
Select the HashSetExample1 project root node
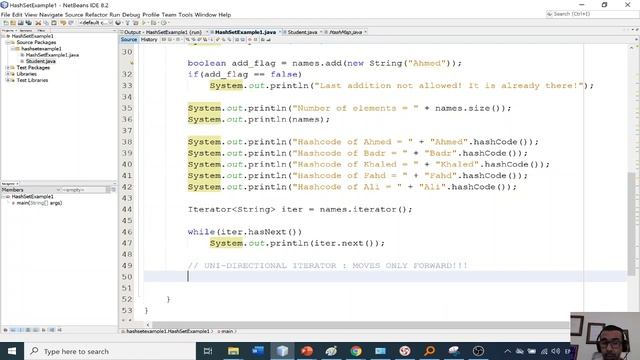(x=32, y=36)
